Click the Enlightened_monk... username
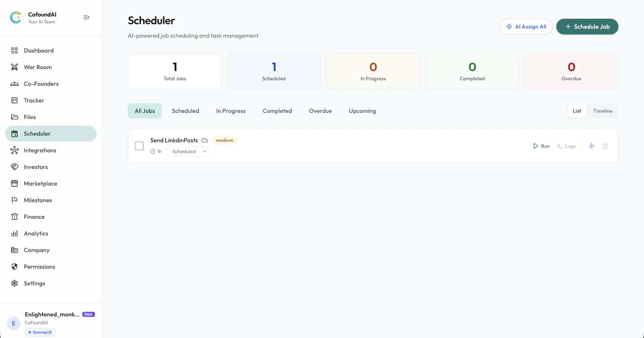 pyautogui.click(x=52, y=314)
